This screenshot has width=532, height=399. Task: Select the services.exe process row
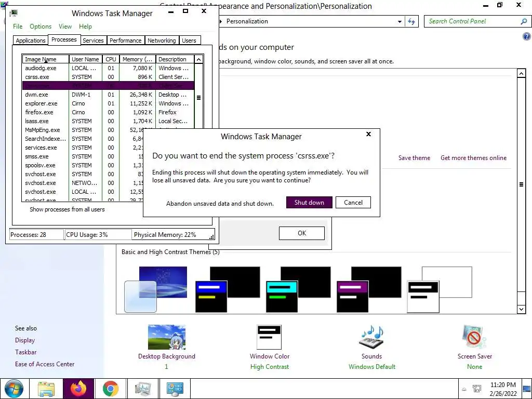pos(83,148)
